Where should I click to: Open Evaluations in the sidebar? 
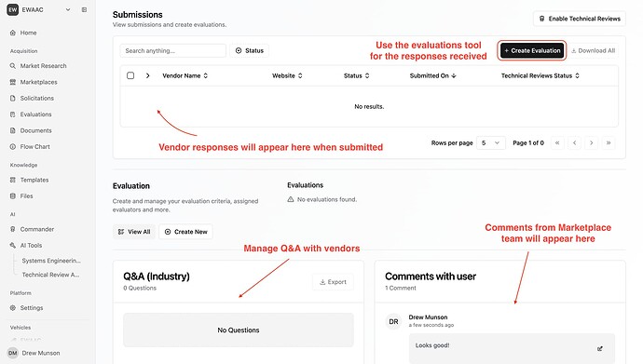[35, 115]
